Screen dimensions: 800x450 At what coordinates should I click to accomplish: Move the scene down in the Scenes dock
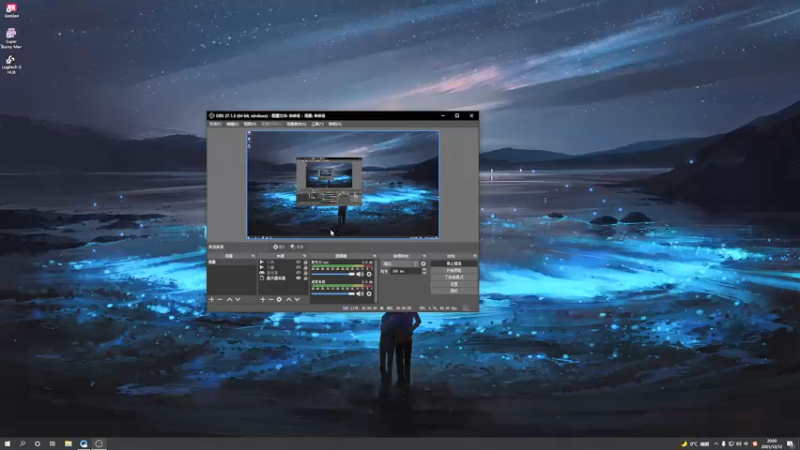tap(238, 299)
